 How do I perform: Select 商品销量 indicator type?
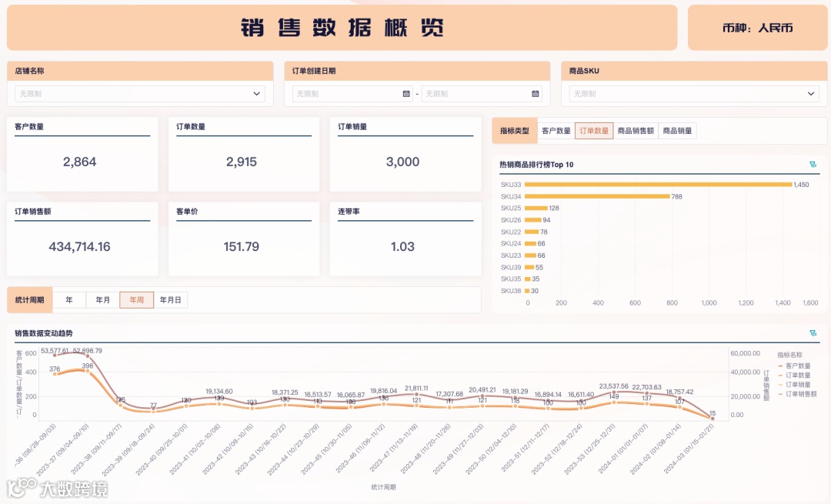[x=677, y=131]
